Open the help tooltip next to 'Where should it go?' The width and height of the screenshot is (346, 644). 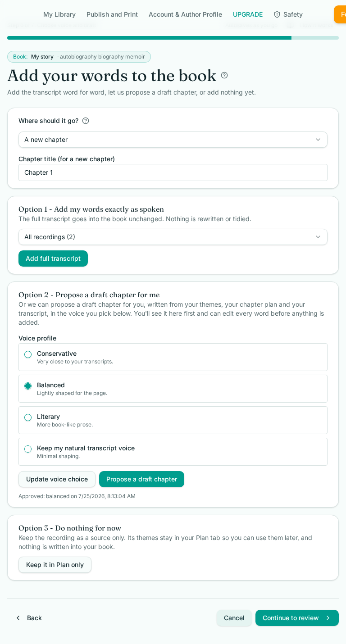[x=86, y=121]
